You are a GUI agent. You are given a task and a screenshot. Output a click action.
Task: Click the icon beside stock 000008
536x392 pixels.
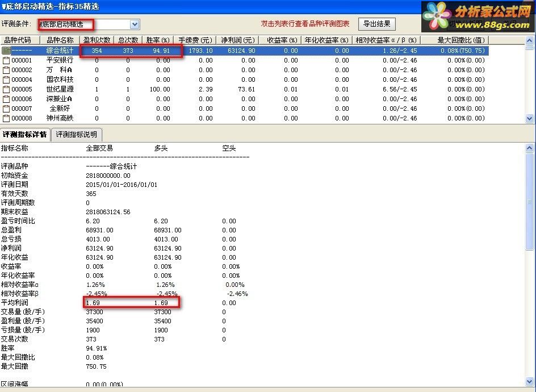pyautogui.click(x=6, y=118)
